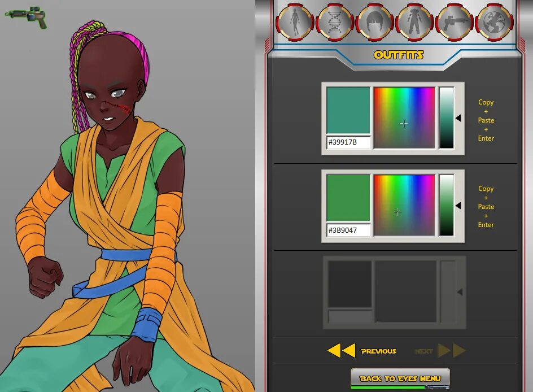This screenshot has width=533, height=392.
Task: Click the first brightness slider black arrow
Action: (458, 118)
